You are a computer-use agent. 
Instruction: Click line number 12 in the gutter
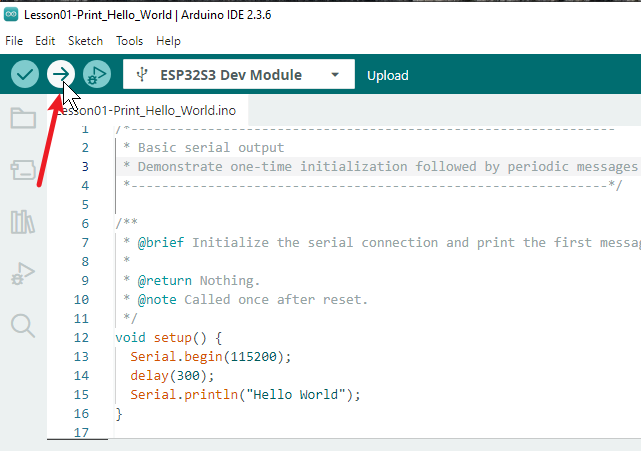(x=81, y=338)
